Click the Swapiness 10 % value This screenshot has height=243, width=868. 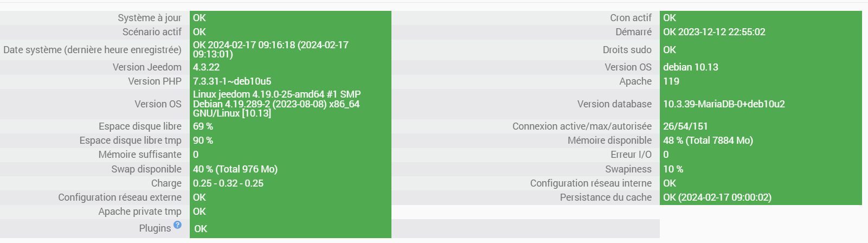coord(673,169)
